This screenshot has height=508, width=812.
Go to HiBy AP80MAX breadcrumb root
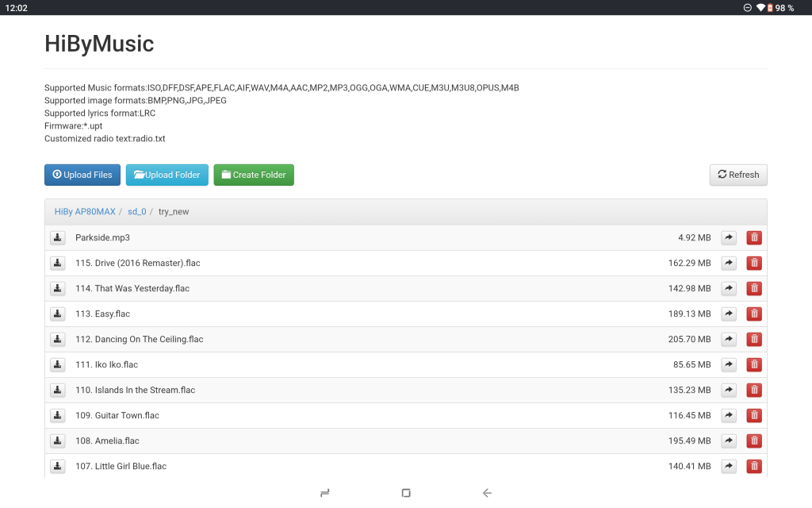coord(85,212)
